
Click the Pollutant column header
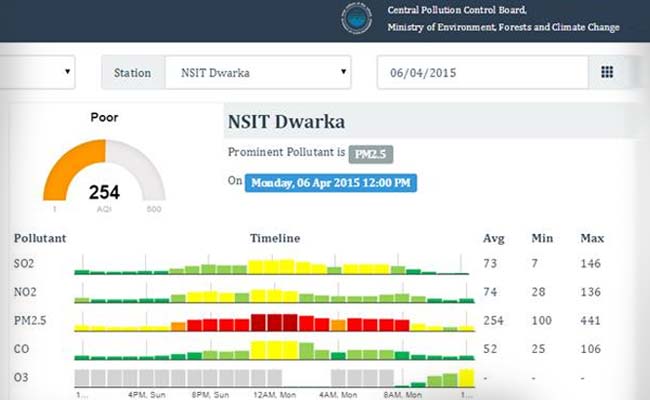tap(40, 239)
